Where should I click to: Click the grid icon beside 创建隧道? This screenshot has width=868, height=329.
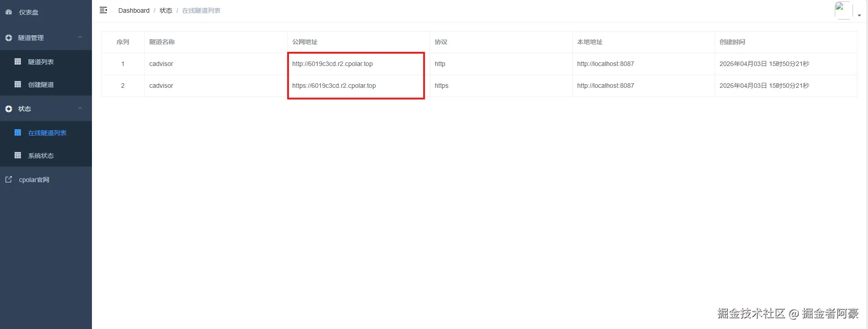(x=18, y=84)
